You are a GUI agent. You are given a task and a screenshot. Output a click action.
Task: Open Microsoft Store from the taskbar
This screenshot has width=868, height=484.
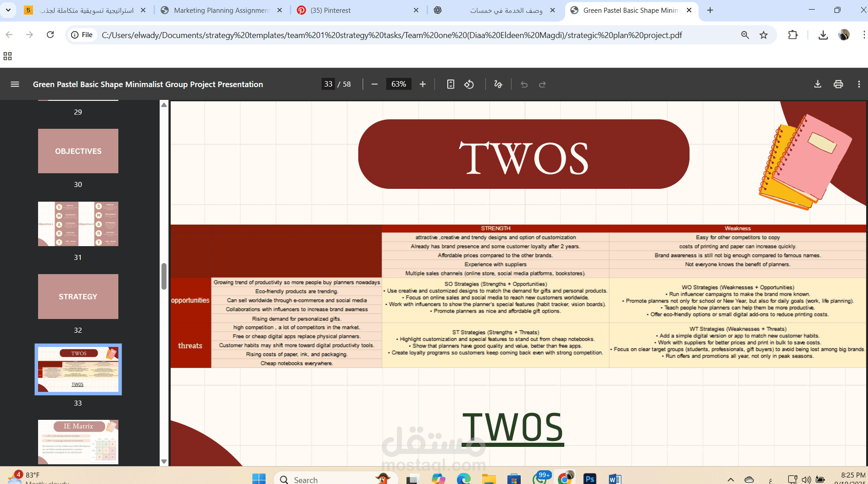tap(514, 479)
